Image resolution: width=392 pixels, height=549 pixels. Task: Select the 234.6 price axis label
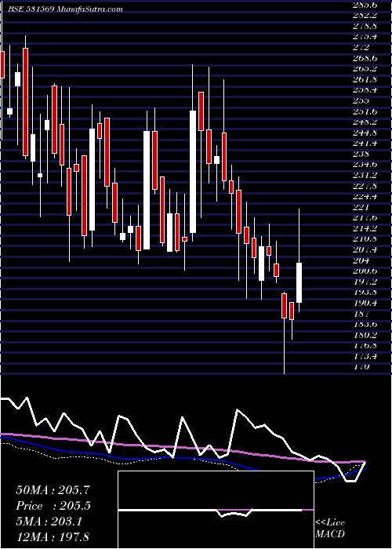coord(365,165)
